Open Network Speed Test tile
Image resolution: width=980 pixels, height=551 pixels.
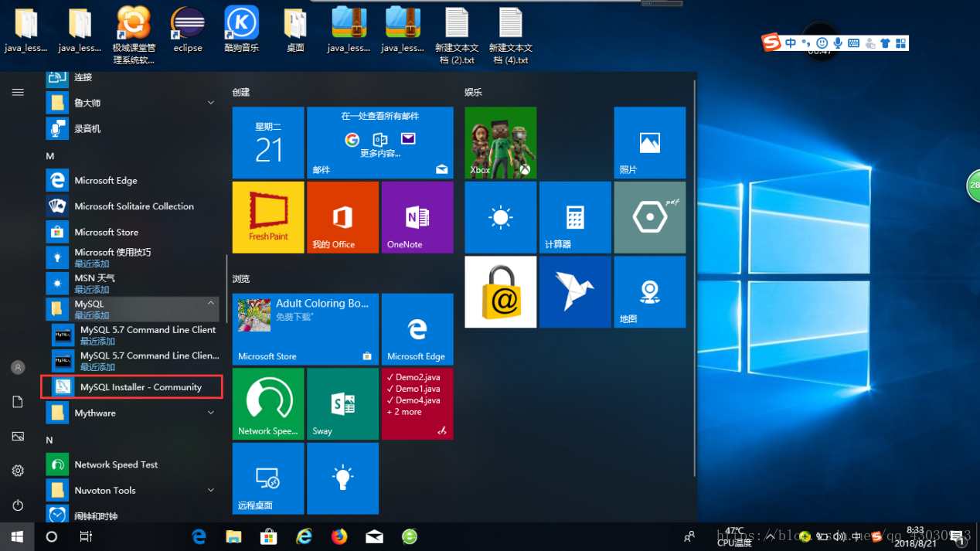[268, 404]
